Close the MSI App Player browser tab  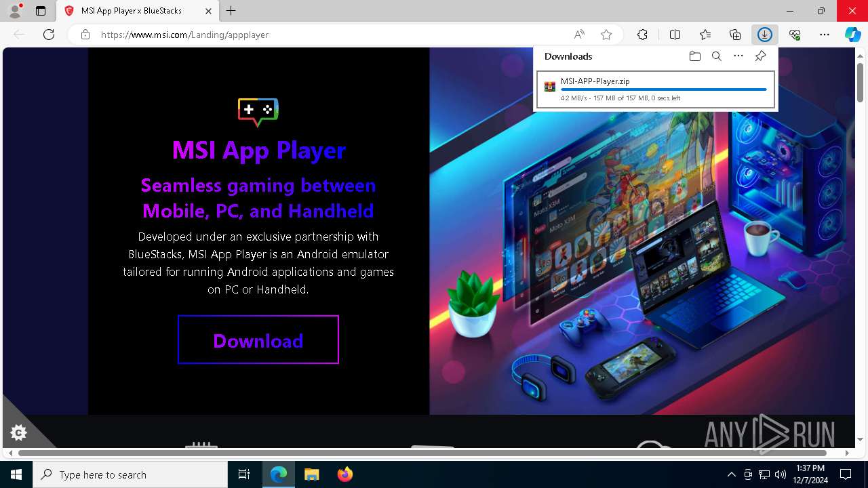(209, 11)
